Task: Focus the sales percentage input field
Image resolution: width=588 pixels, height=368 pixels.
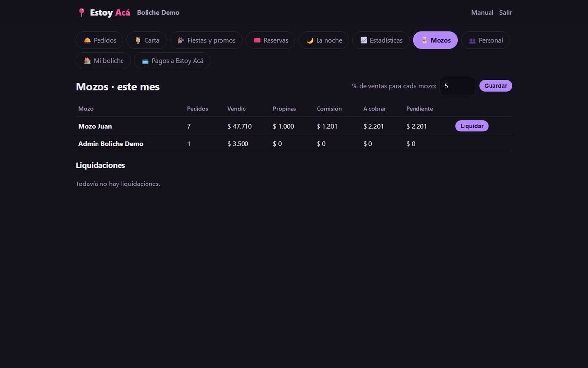Action: pyautogui.click(x=458, y=86)
